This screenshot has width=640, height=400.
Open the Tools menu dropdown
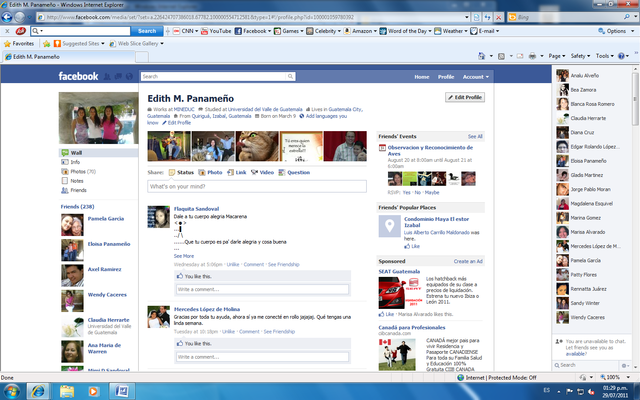pos(604,56)
